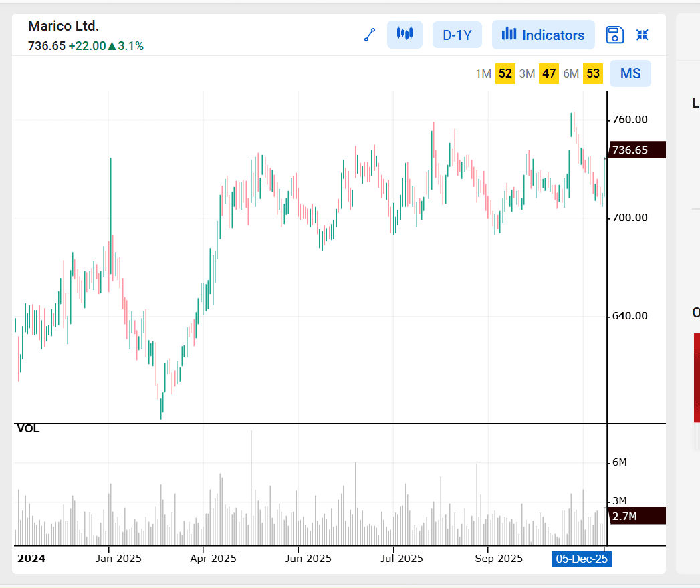The image size is (700, 588).
Task: Click the 05-Dec-25 date marker
Action: [581, 559]
